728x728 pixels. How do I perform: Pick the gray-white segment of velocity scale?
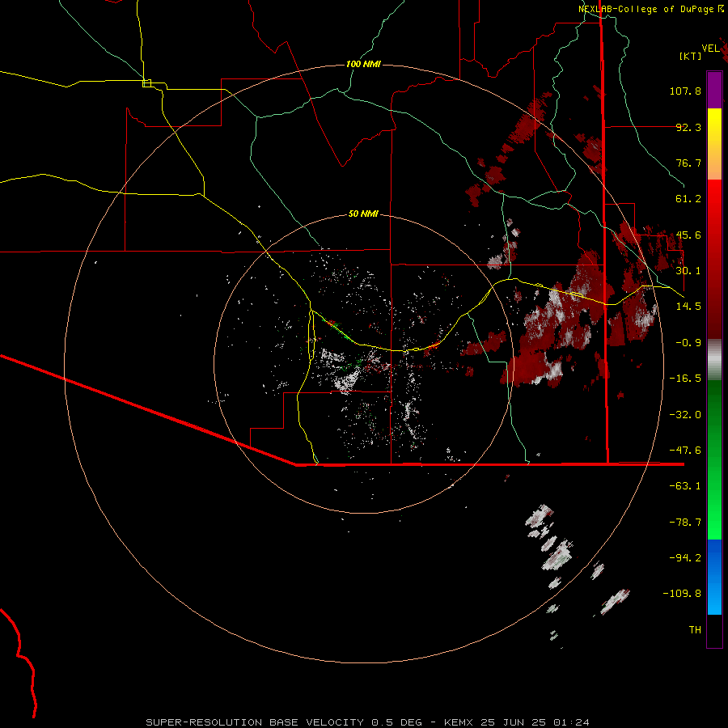(714, 360)
